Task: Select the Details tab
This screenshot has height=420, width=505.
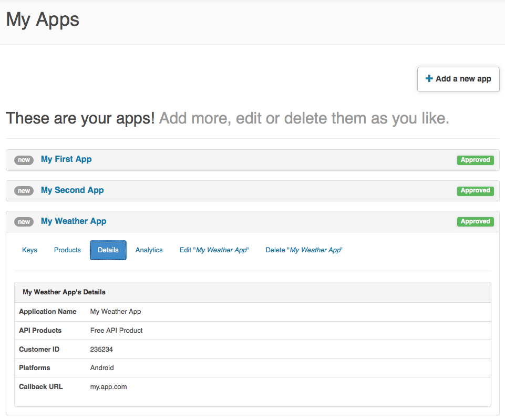Action: click(108, 250)
